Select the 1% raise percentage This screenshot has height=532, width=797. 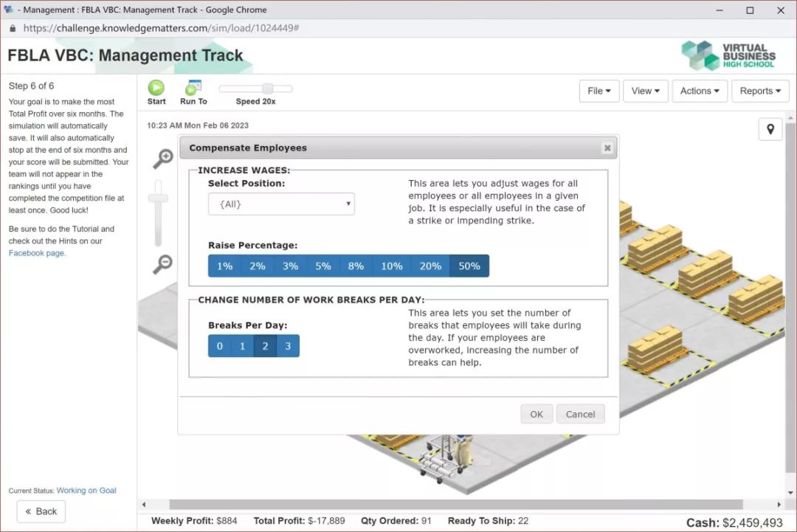224,266
